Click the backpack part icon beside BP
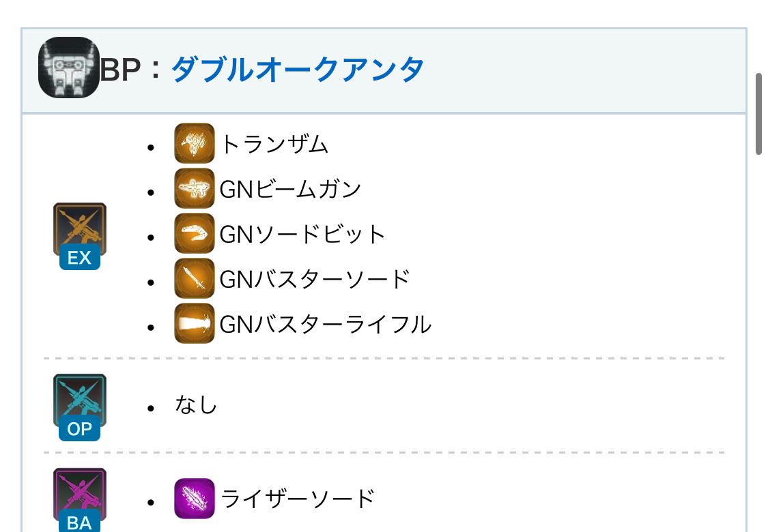 coord(68,67)
